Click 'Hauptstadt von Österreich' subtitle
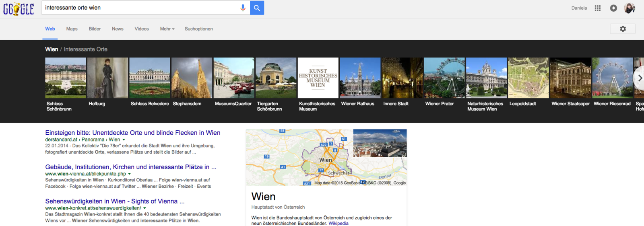644x226 pixels. 278,207
